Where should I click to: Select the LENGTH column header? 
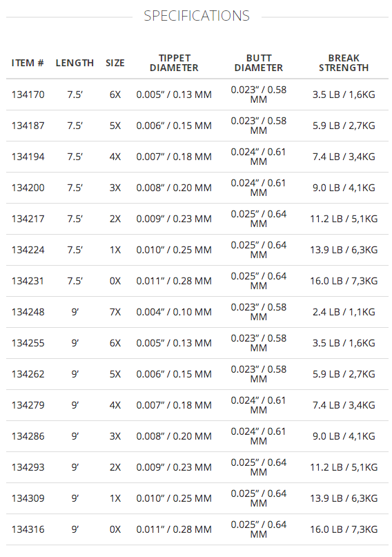click(x=75, y=63)
